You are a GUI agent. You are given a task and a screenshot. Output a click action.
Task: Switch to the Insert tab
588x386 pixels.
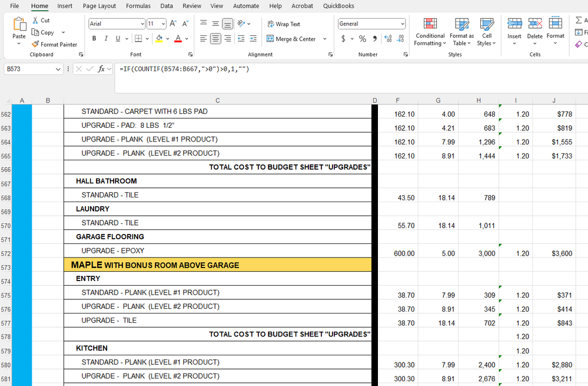coord(65,6)
